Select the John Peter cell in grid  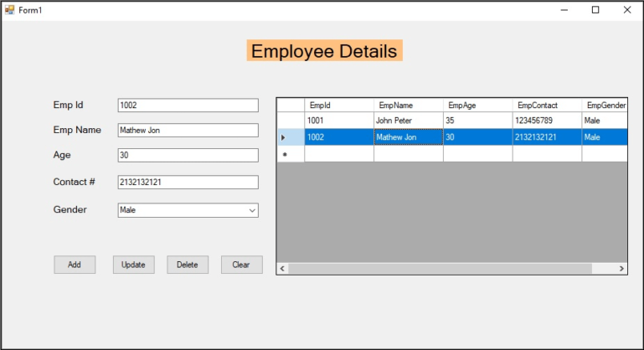point(409,121)
